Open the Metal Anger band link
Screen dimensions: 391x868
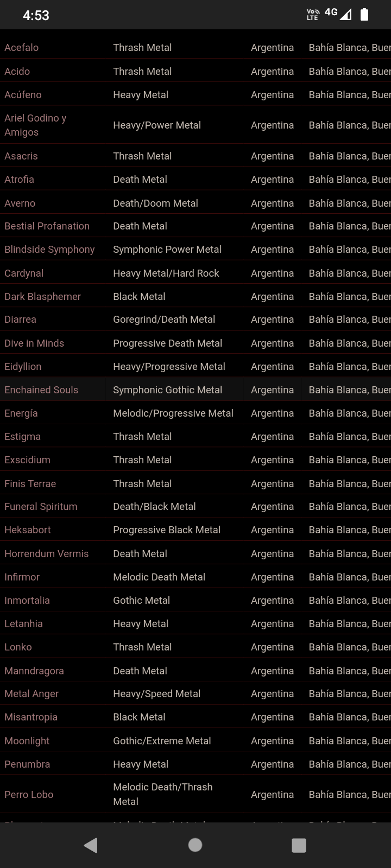(x=31, y=694)
